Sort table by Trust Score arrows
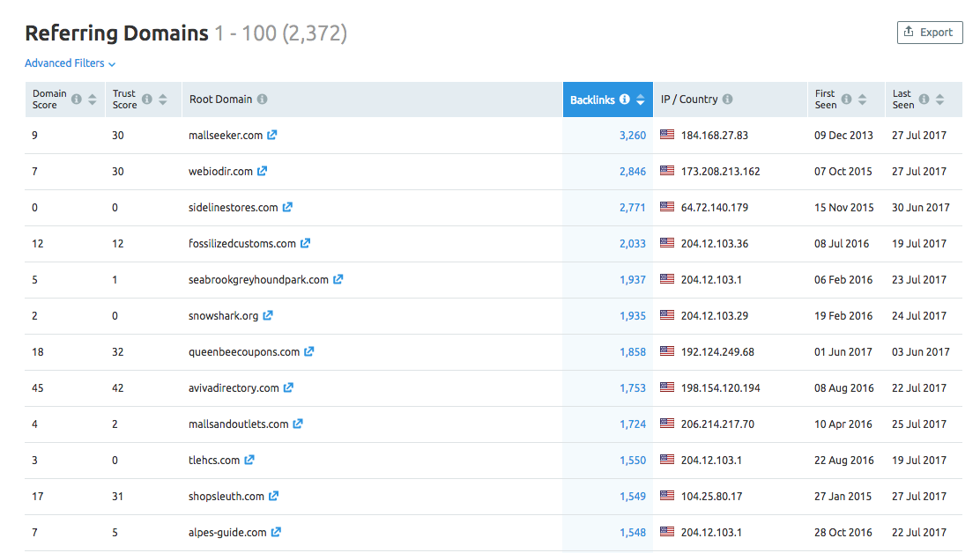This screenshot has width=980, height=553. (x=162, y=100)
